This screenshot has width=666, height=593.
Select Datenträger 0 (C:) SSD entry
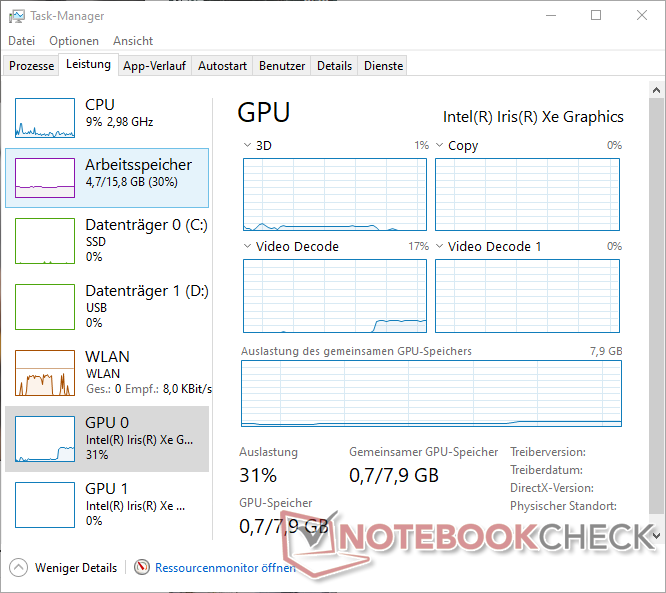(x=107, y=240)
